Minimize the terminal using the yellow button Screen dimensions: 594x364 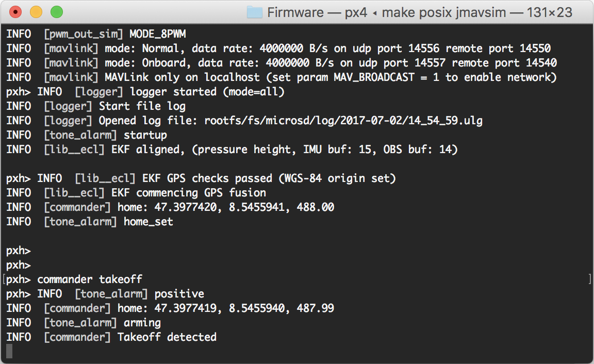pos(36,12)
